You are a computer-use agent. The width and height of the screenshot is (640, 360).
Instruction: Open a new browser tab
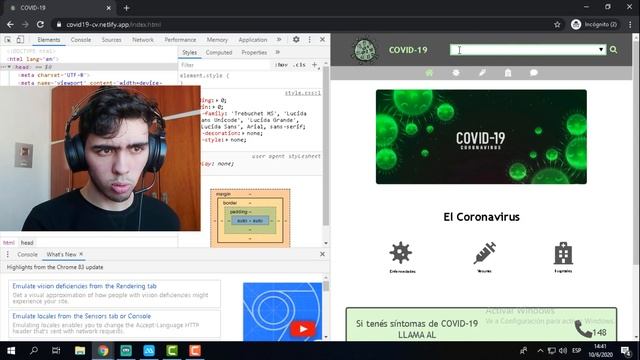127,8
